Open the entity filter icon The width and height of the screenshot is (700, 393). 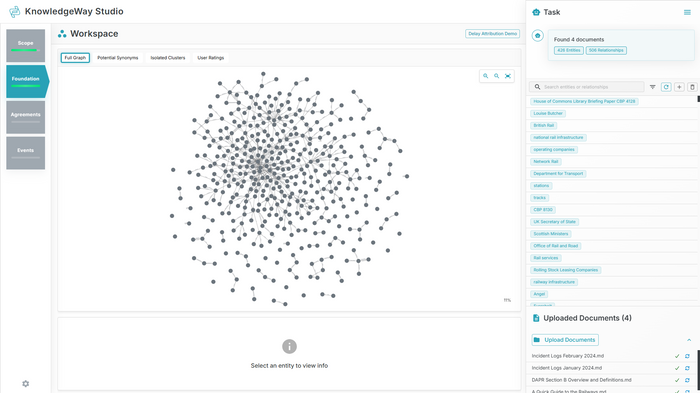653,87
